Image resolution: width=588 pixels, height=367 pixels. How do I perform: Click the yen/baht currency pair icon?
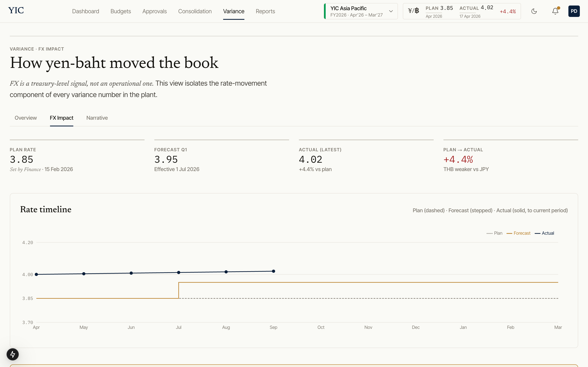click(413, 11)
